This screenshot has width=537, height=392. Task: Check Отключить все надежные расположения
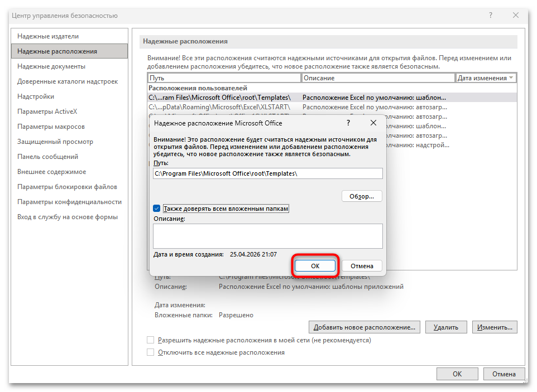pyautogui.click(x=150, y=352)
